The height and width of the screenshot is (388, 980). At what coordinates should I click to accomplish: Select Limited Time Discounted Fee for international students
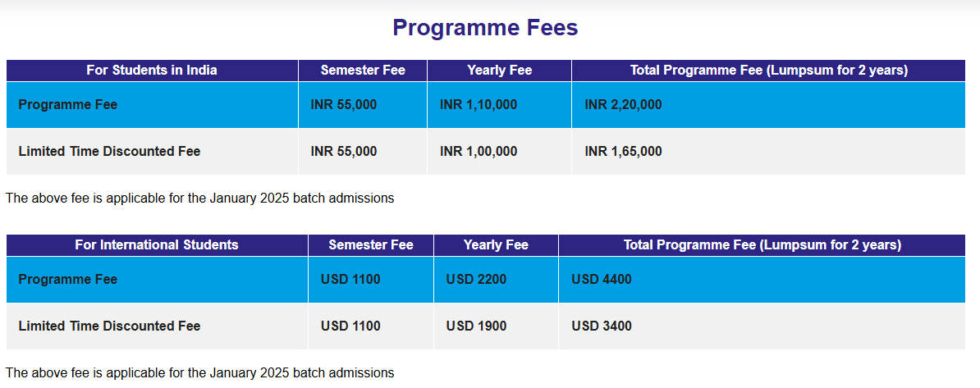[109, 326]
